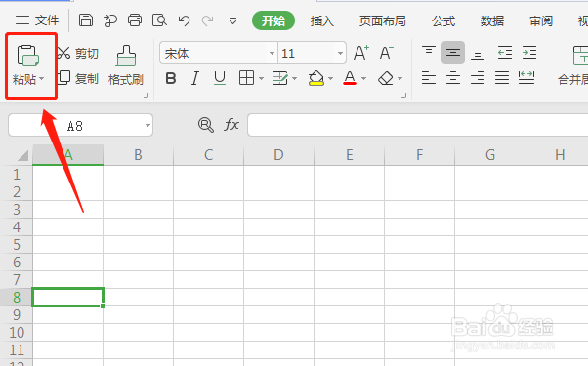Switch to the 开始 Home tab
Viewport: 588px width, 366px height.
273,20
